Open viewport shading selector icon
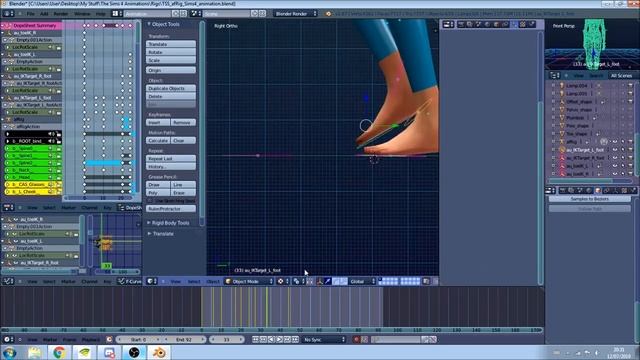 pyautogui.click(x=282, y=281)
